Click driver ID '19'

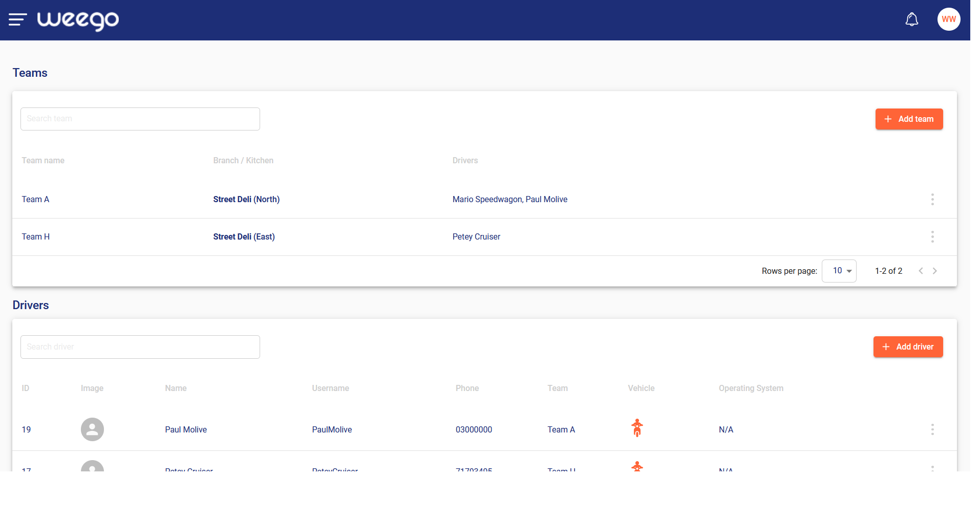[x=26, y=430]
